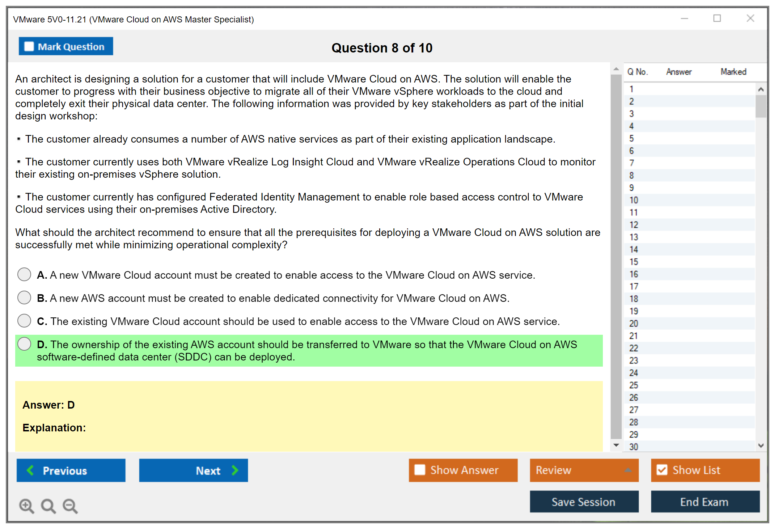The width and height of the screenshot is (778, 532).
Task: Jump to question 15 in list
Action: pos(634,262)
